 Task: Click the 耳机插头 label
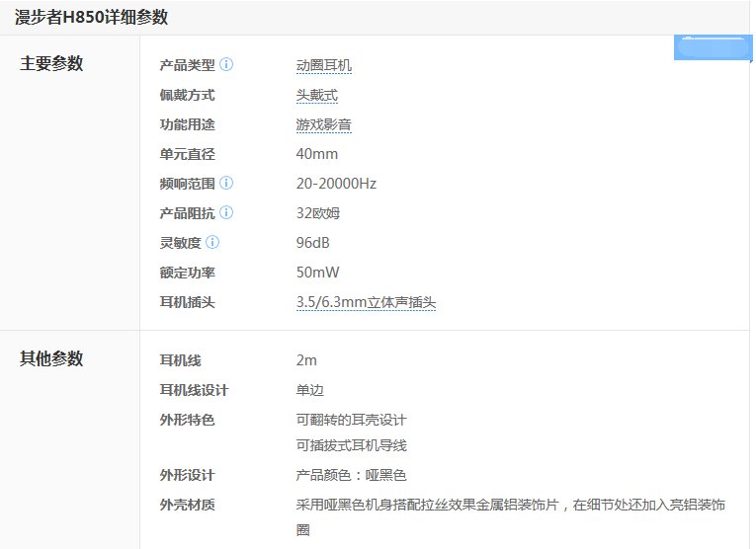pyautogui.click(x=187, y=302)
